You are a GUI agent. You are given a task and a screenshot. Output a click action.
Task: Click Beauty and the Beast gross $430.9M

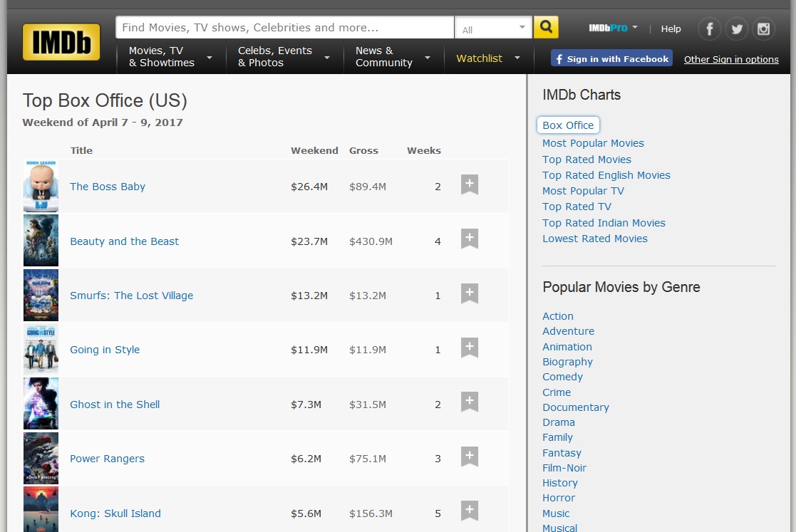[x=371, y=241]
